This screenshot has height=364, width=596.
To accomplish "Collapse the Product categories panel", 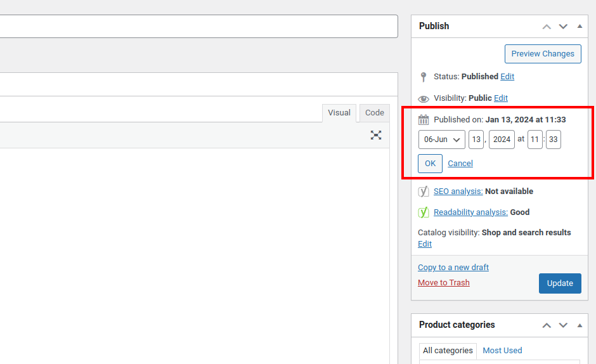I will tap(580, 325).
